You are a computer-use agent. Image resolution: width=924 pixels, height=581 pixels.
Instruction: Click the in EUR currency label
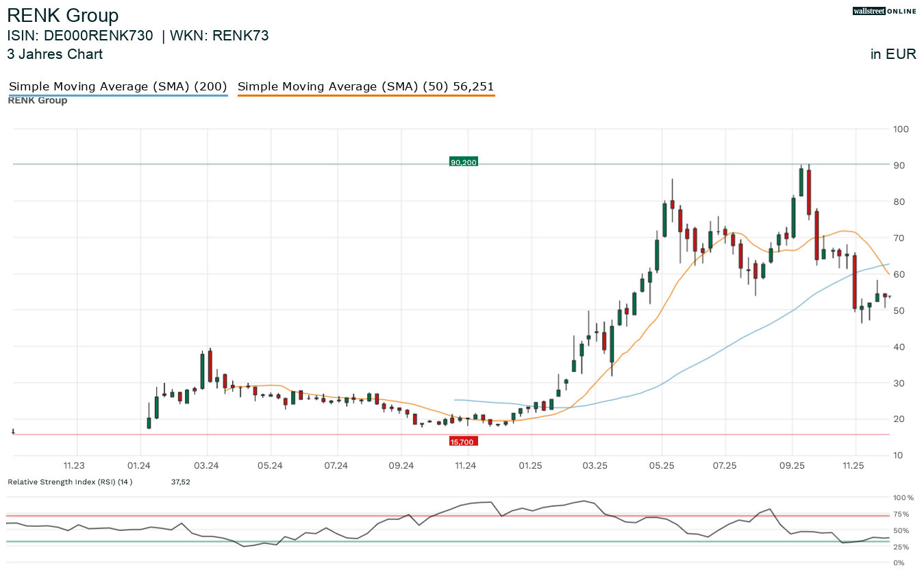pos(892,54)
